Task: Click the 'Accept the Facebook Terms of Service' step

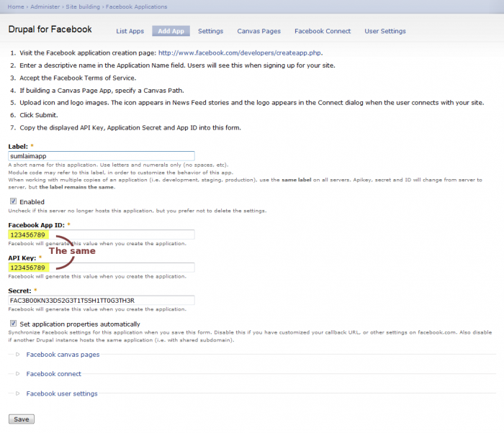Action: point(78,78)
